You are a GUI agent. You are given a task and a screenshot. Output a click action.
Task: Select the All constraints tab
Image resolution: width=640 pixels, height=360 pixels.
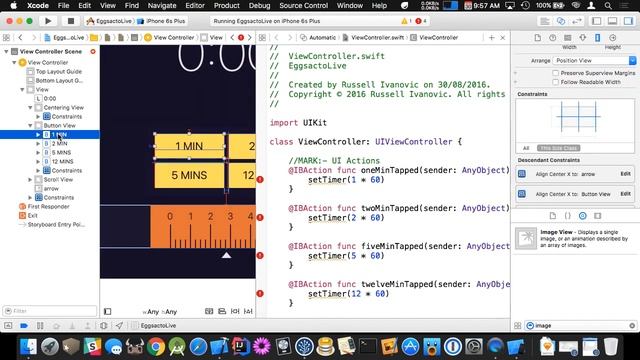[526, 148]
